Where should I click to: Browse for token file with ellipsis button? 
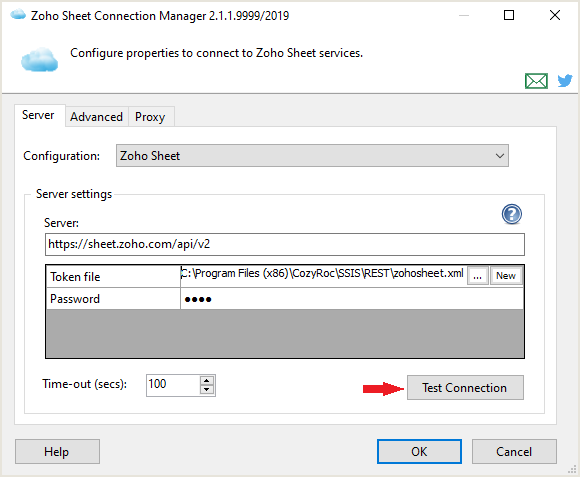[x=478, y=276]
